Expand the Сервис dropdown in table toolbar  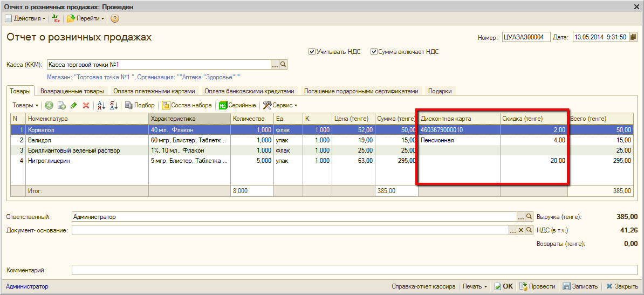[280, 105]
